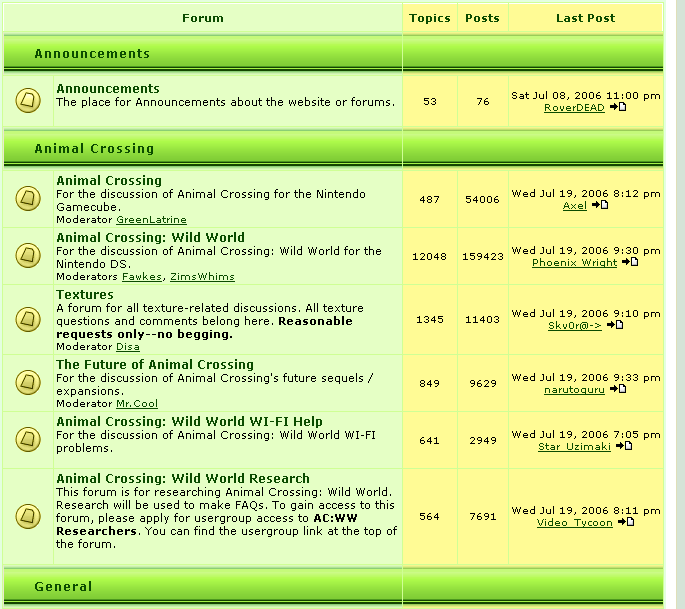View latest post icon next to Star_Uzimaki
The image size is (685, 609).
[624, 446]
